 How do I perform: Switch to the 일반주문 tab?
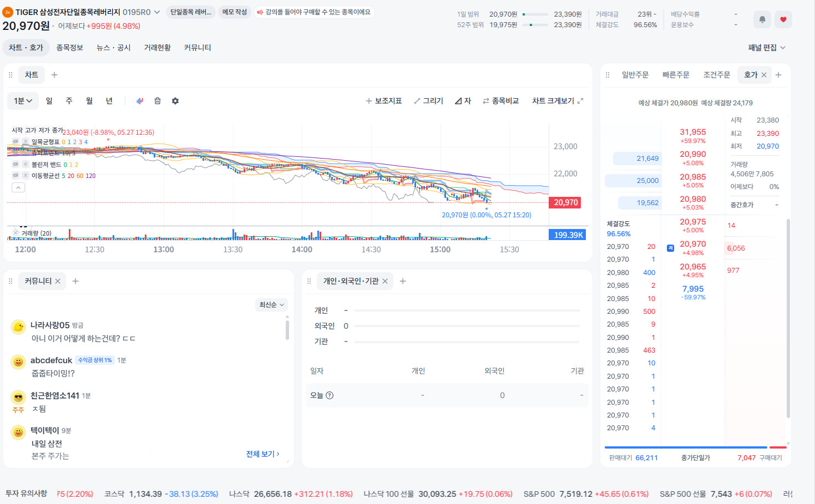635,75
